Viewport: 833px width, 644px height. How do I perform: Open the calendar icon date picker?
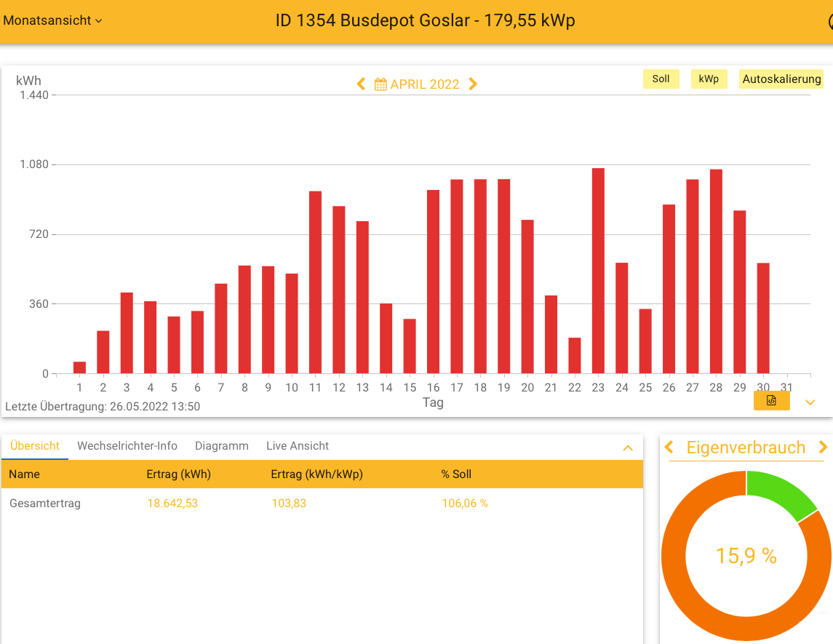pyautogui.click(x=380, y=84)
